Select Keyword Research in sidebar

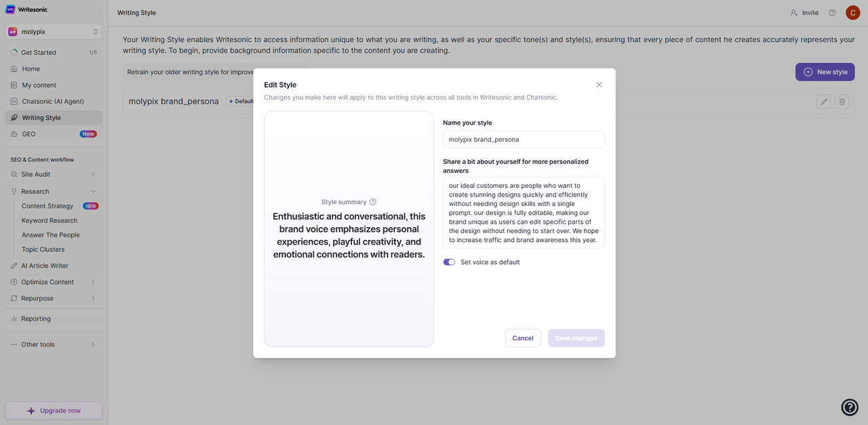pyautogui.click(x=50, y=220)
